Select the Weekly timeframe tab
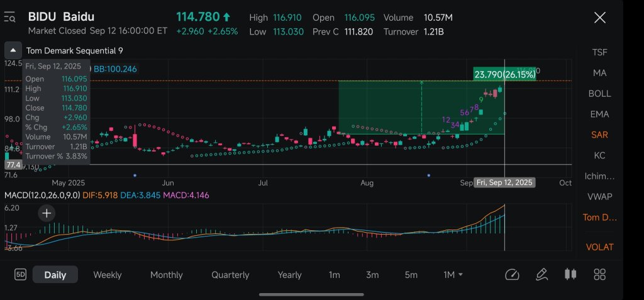Image resolution: width=644 pixels, height=300 pixels. pyautogui.click(x=107, y=275)
